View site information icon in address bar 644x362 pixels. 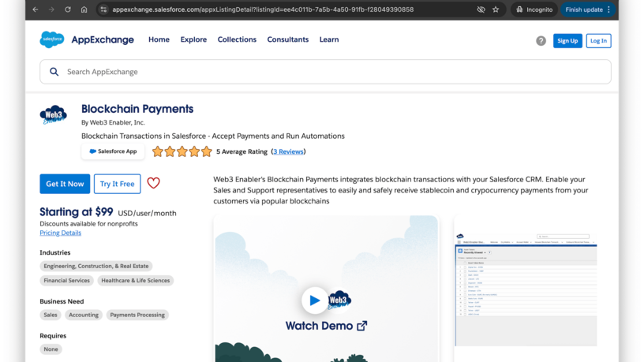click(x=103, y=9)
